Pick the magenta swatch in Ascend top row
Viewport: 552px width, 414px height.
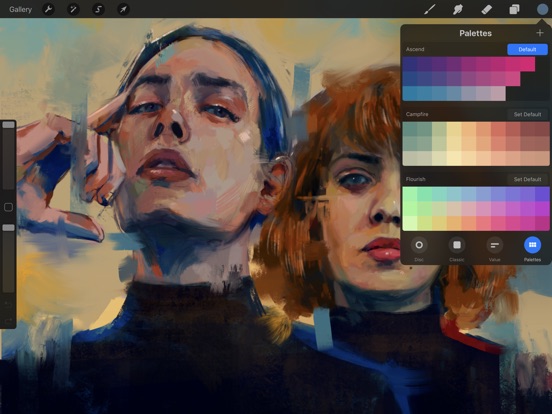528,64
